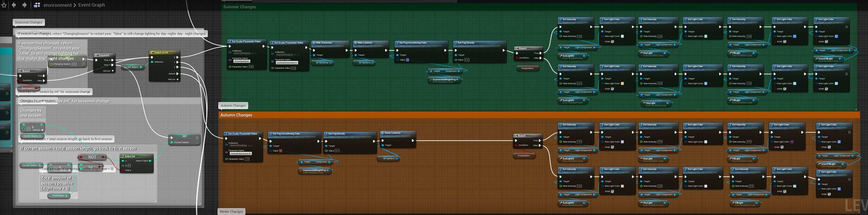The image size is (868, 215).
Task: Select the Select Int node
Action: (136, 164)
